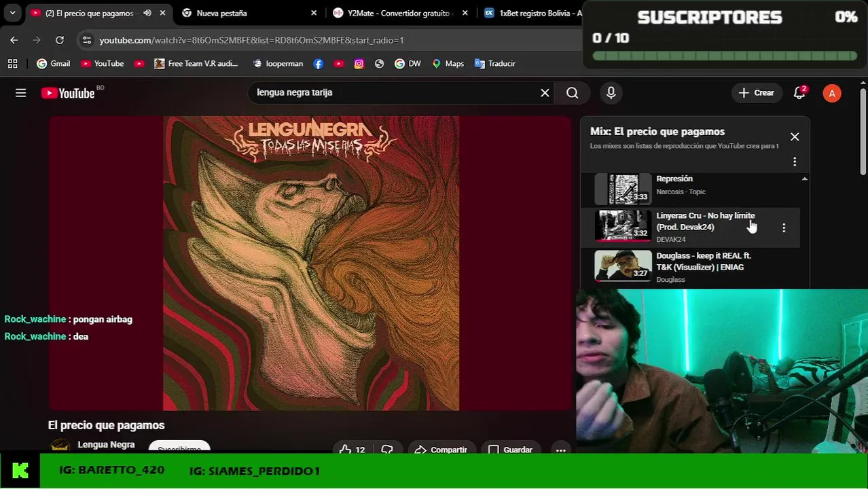
Task: Reload the current page
Action: click(60, 40)
